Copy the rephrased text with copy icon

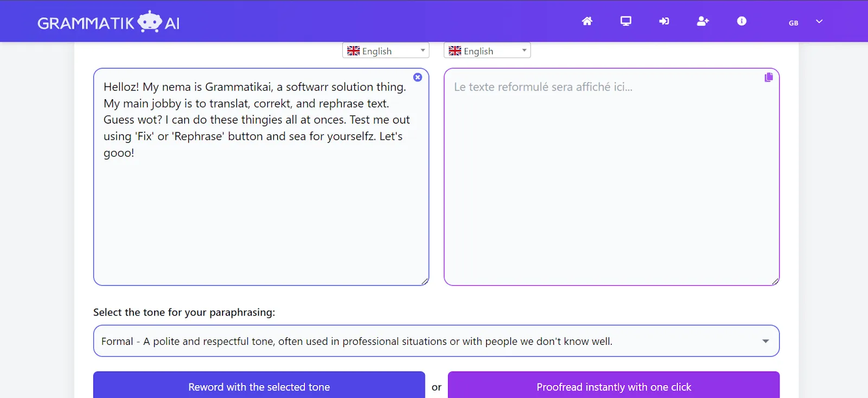769,78
